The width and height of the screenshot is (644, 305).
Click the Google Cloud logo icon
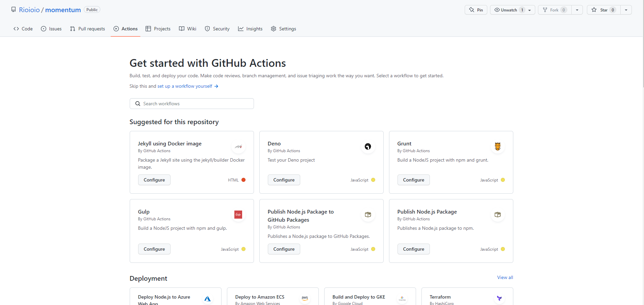coord(402,299)
